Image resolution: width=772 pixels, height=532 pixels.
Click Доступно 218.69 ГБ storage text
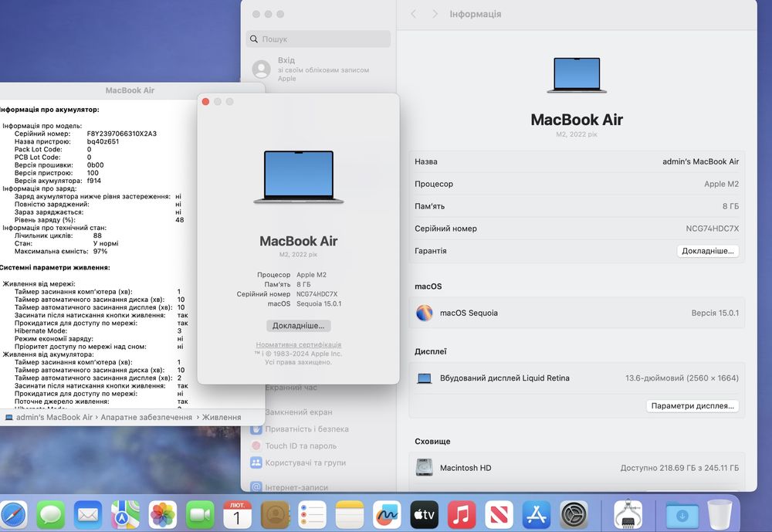[679, 468]
